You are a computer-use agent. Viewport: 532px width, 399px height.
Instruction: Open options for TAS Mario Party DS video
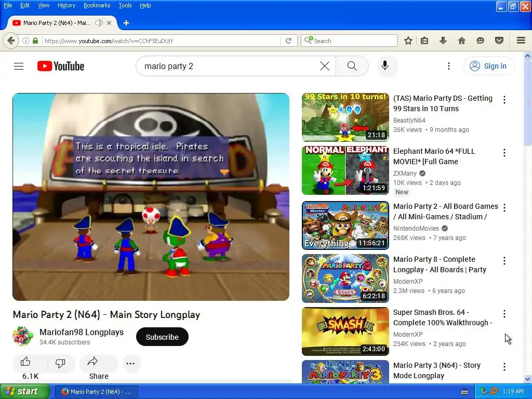(504, 100)
